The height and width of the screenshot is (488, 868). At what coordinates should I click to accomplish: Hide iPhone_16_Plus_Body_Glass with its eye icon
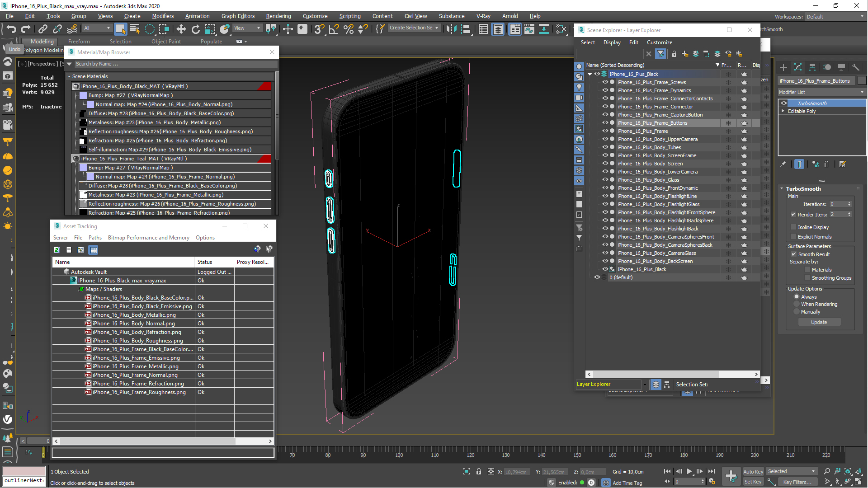(605, 180)
